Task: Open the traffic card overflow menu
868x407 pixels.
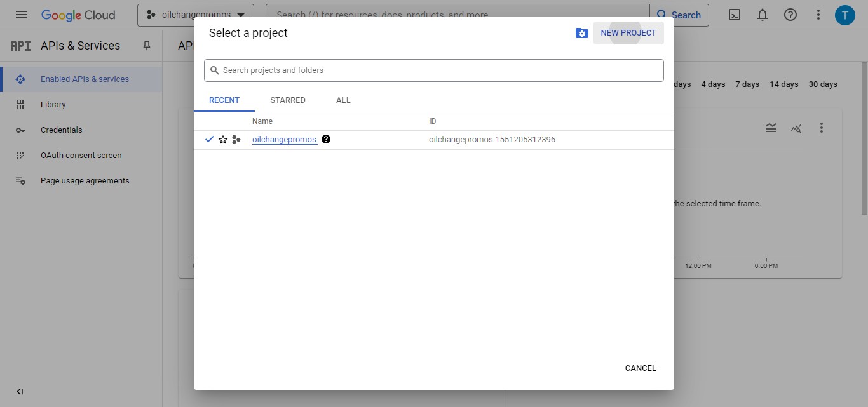Action: coord(822,128)
